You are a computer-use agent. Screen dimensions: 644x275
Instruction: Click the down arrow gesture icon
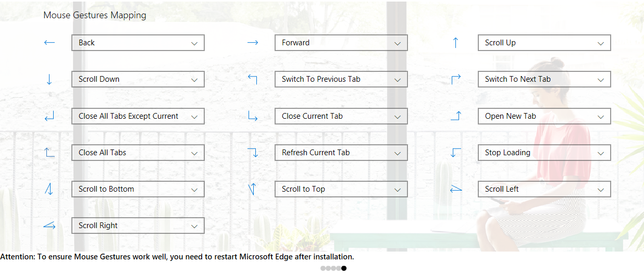coord(49,79)
